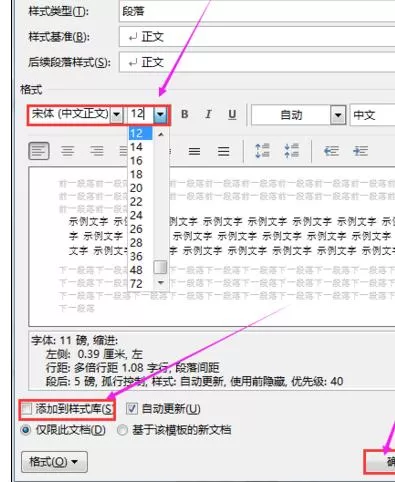
Task: Select the align right paragraph icon
Action: pyautogui.click(x=97, y=151)
